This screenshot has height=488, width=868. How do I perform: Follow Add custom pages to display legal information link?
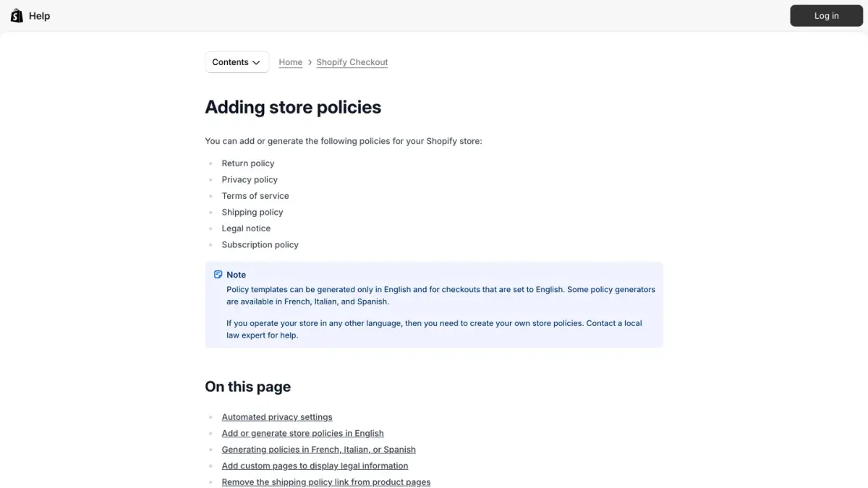tap(315, 466)
